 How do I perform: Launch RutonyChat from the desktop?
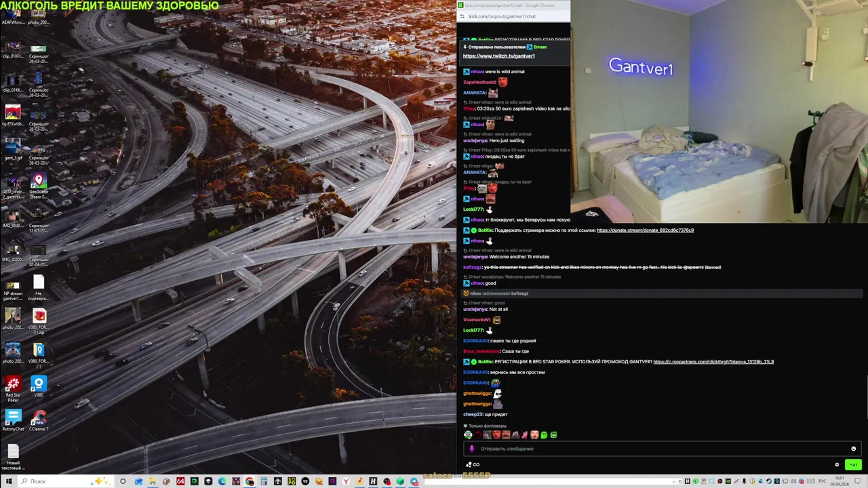pos(13,420)
